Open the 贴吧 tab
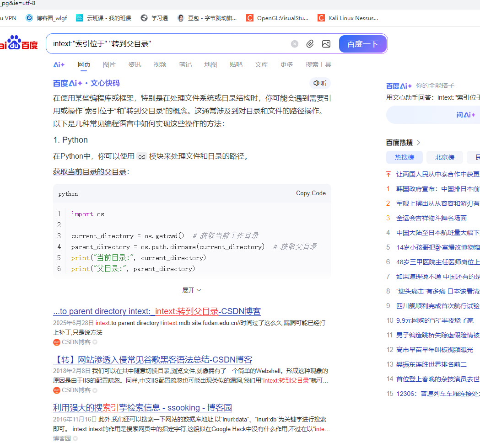Screen dimensions: 480x448 [x=236, y=64]
